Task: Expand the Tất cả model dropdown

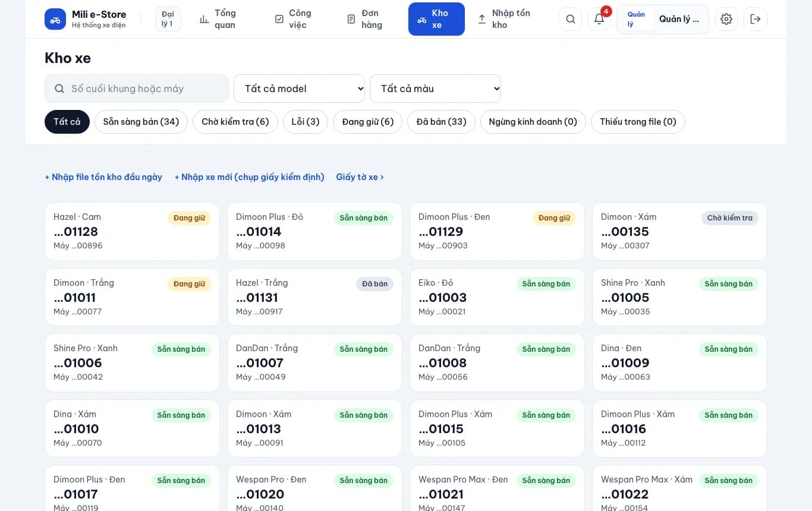Action: 299,89
